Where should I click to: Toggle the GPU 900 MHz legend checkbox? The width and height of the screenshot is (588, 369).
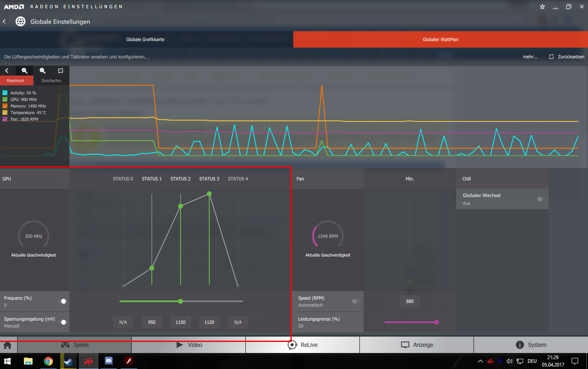pos(5,99)
